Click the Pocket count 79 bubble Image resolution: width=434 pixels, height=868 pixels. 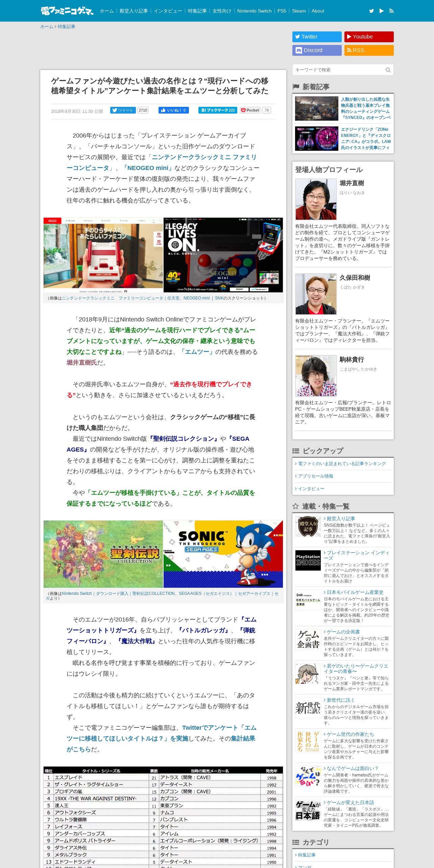coord(267,110)
